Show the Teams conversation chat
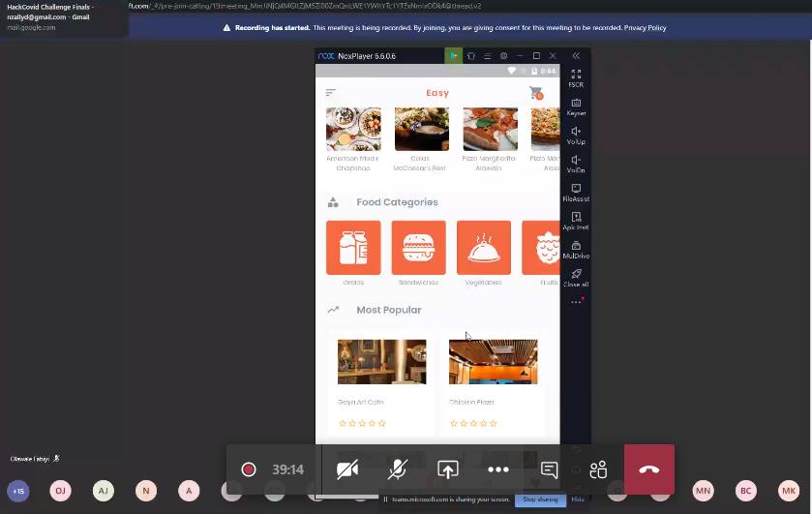 point(549,469)
